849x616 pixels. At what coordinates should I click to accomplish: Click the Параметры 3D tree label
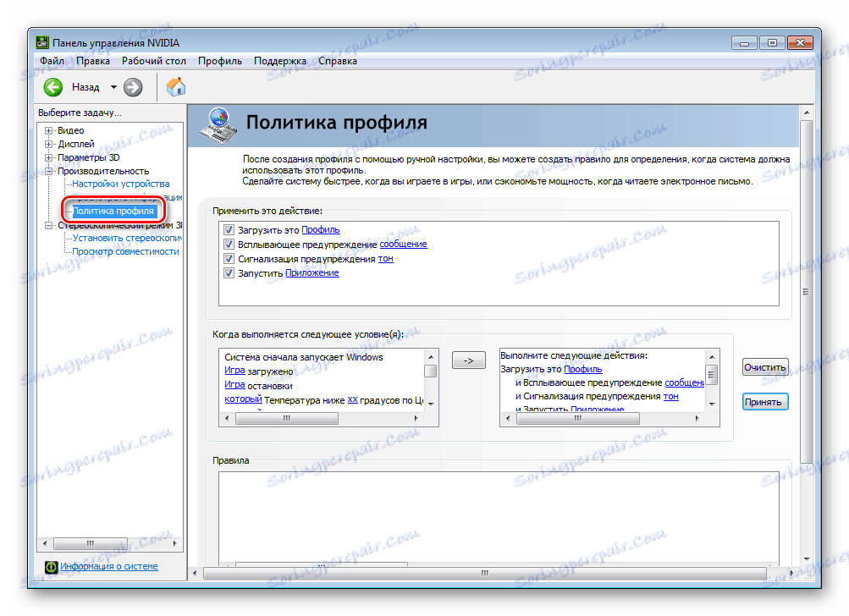[88, 157]
